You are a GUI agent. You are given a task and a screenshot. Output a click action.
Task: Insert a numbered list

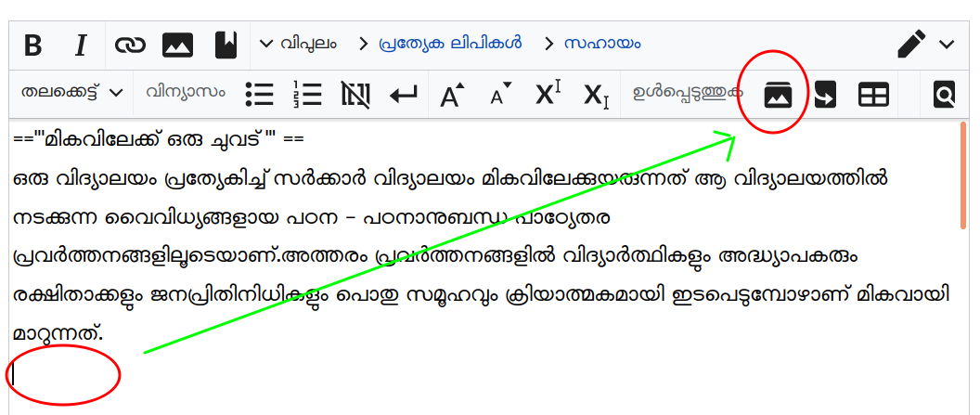coord(307,94)
